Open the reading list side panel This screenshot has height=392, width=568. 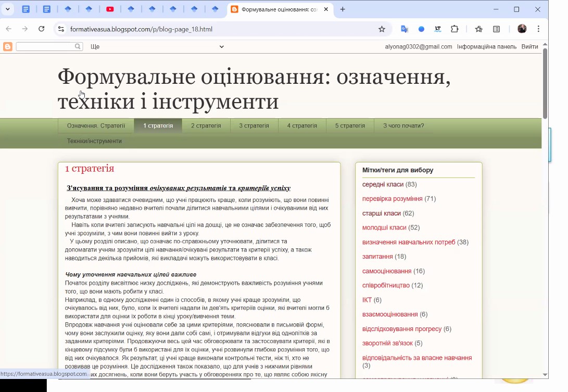coord(496,29)
